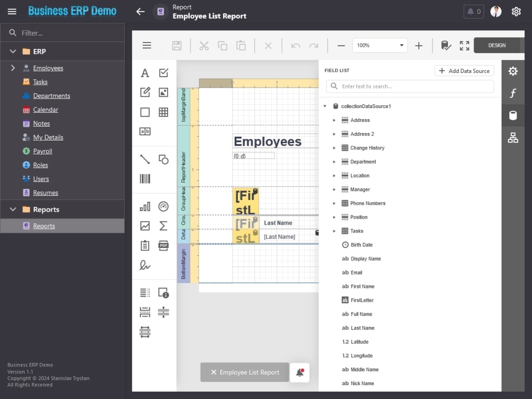Focus the field list search box
The image size is (532, 399).
coord(410,86)
